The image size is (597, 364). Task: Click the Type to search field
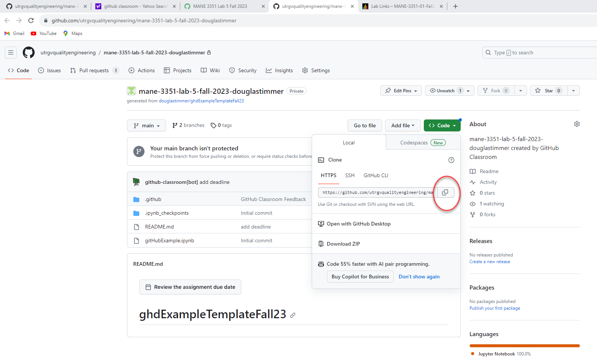point(540,52)
